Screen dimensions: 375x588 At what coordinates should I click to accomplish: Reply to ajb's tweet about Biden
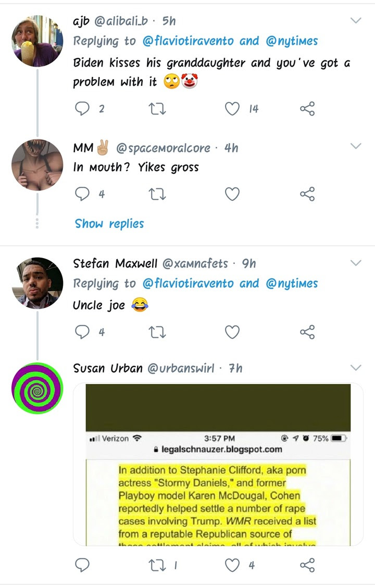pyautogui.click(x=83, y=109)
